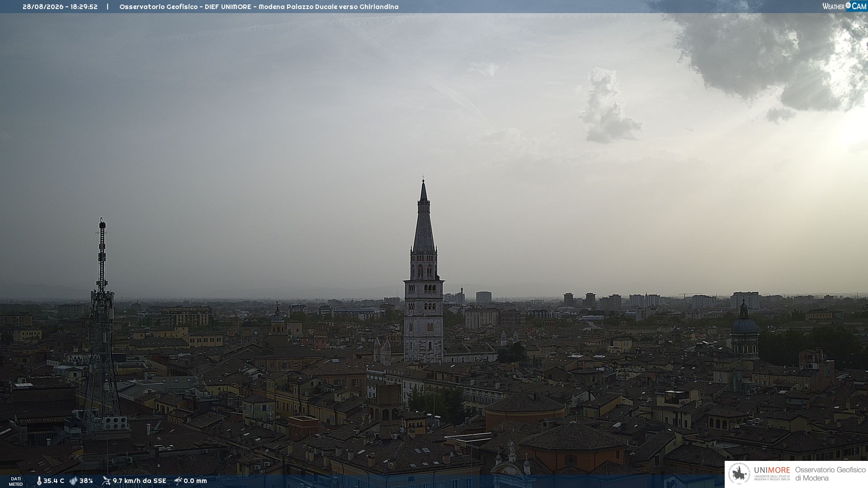This screenshot has width=868, height=488.
Task: Click the wind anemometer icon
Action: click(x=106, y=481)
